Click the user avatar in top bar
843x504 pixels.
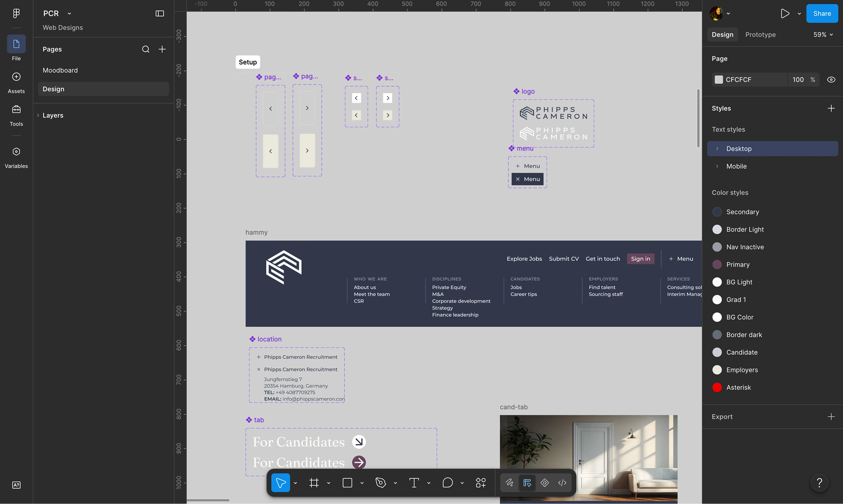click(716, 14)
